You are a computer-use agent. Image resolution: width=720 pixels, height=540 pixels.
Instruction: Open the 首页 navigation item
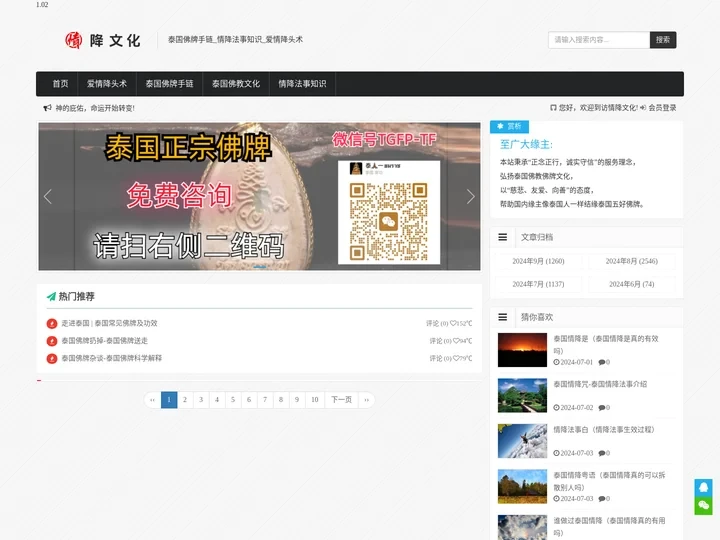coord(60,84)
